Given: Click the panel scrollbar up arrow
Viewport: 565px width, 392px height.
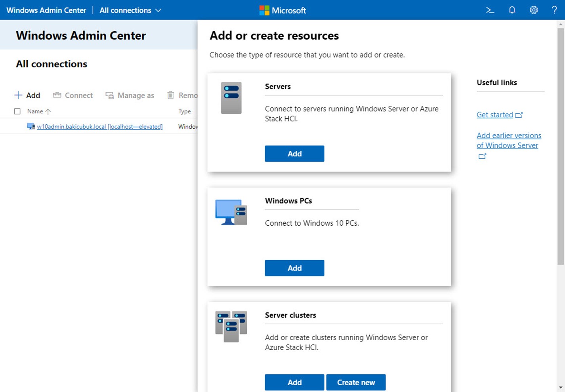Looking at the screenshot, I should coord(561,24).
